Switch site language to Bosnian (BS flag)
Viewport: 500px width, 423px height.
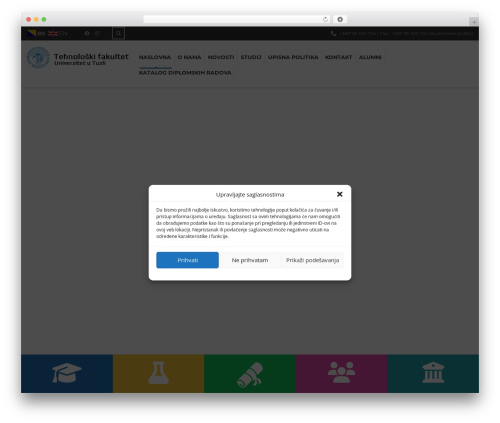(36, 33)
